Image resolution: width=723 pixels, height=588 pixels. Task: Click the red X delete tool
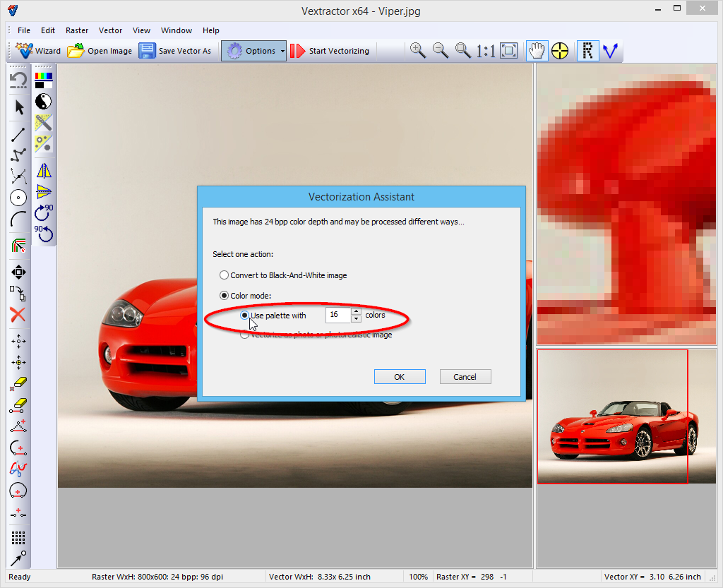[18, 315]
